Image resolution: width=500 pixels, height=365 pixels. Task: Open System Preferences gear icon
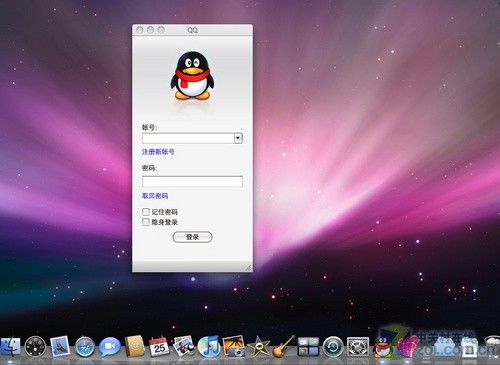[x=358, y=347]
